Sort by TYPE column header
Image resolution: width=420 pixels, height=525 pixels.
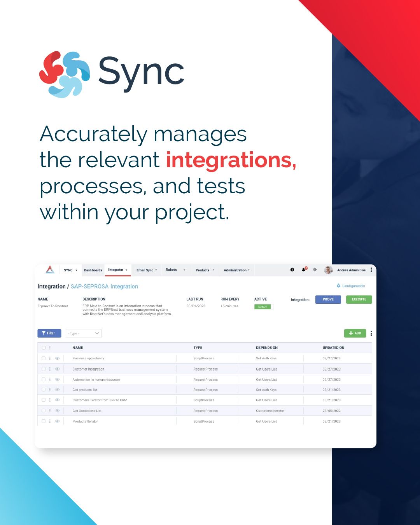point(198,348)
